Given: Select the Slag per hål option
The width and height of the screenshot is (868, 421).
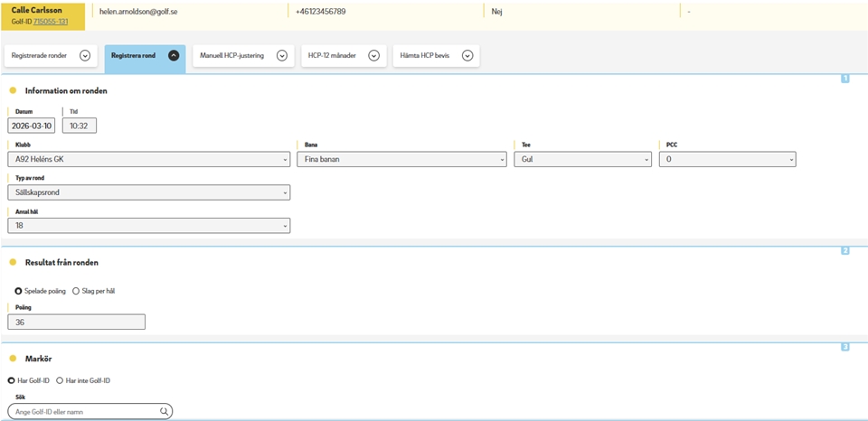Looking at the screenshot, I should click(76, 291).
